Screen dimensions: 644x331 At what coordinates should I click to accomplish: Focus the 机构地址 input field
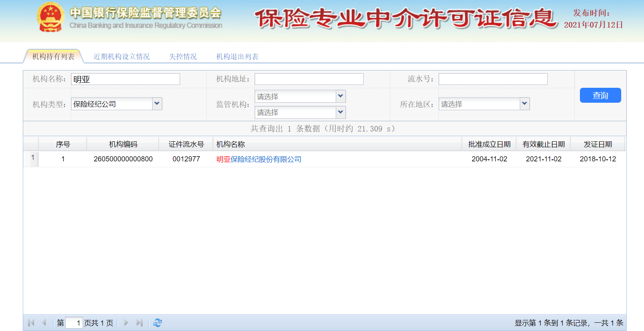(x=309, y=79)
